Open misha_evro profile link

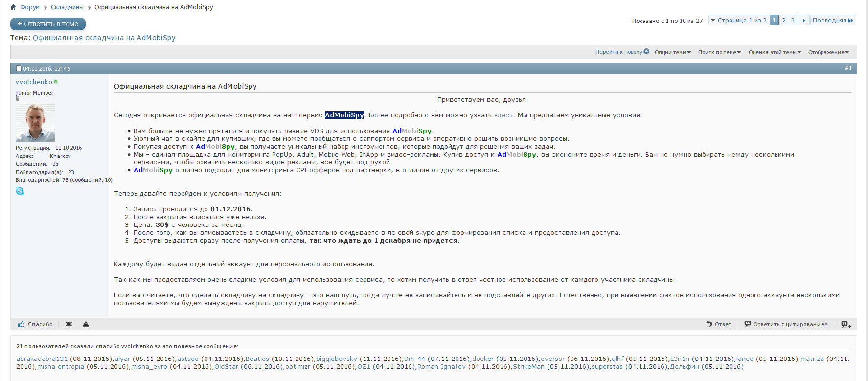149,366
